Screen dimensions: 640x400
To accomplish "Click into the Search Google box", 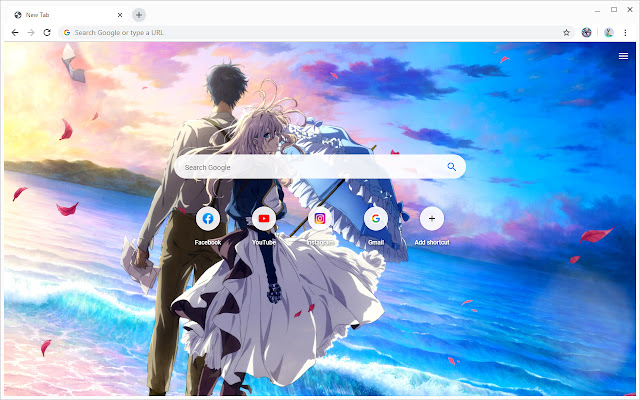I will tap(320, 167).
